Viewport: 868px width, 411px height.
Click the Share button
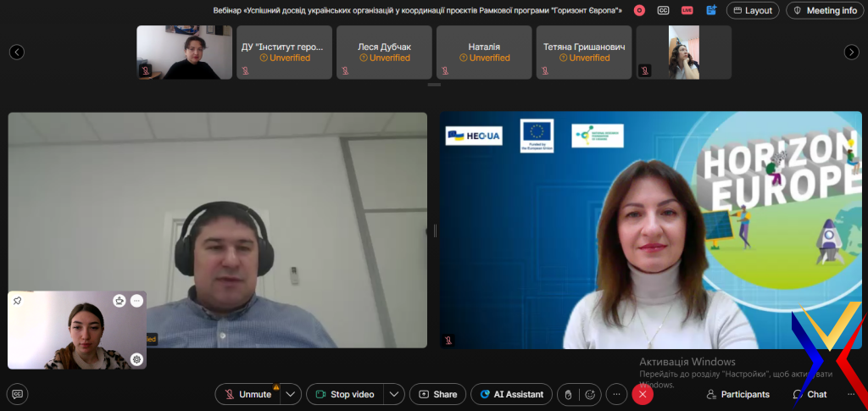point(437,394)
